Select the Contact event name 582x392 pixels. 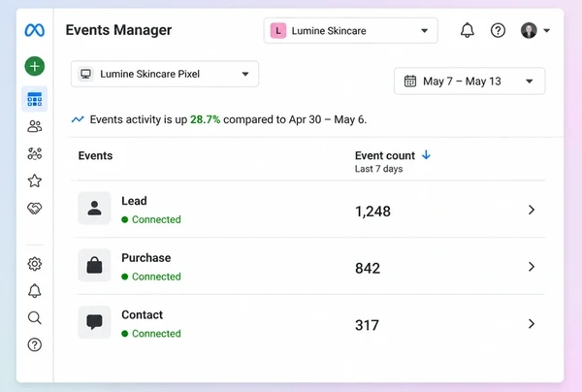tap(143, 314)
